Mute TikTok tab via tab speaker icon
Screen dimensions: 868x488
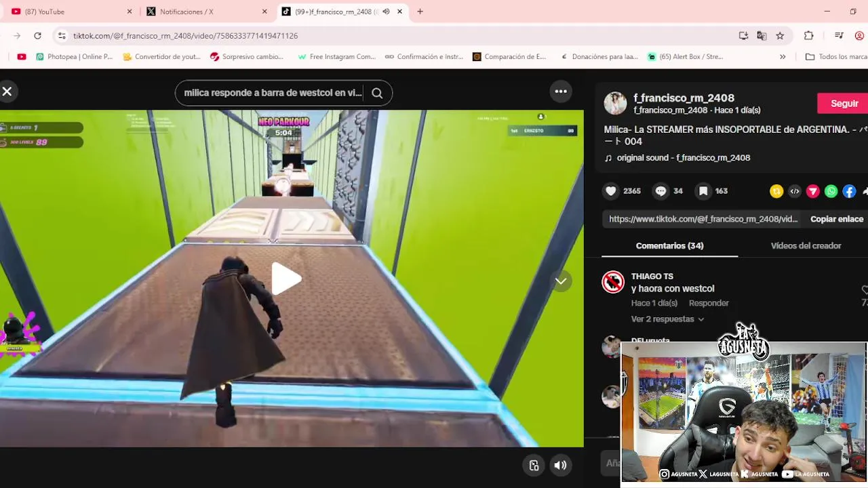(386, 12)
